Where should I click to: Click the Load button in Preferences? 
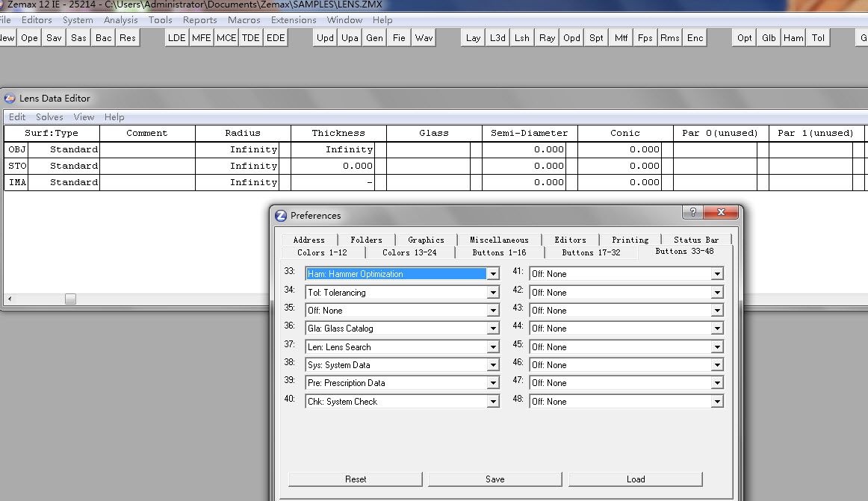(x=636, y=479)
